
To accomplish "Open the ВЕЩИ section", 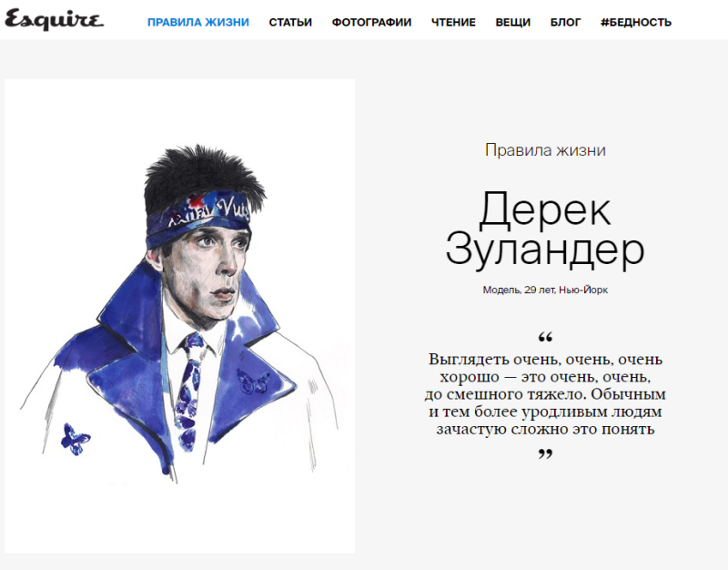I will tap(512, 22).
